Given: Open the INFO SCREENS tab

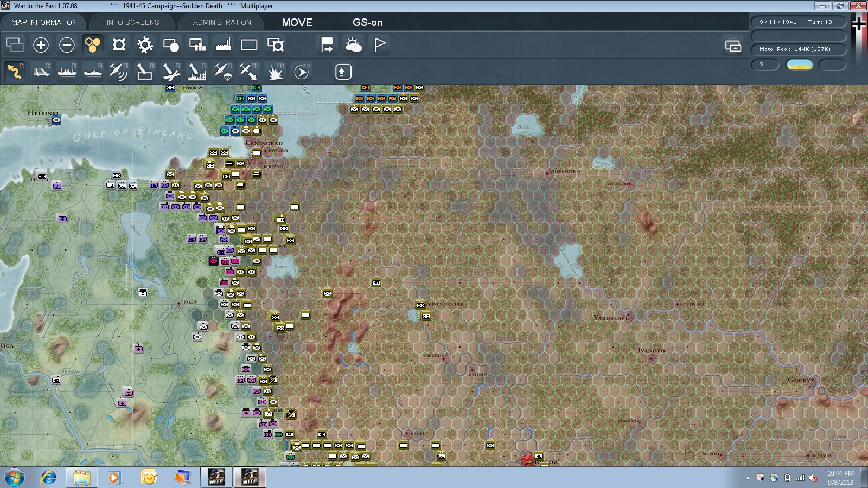Looking at the screenshot, I should click(133, 22).
